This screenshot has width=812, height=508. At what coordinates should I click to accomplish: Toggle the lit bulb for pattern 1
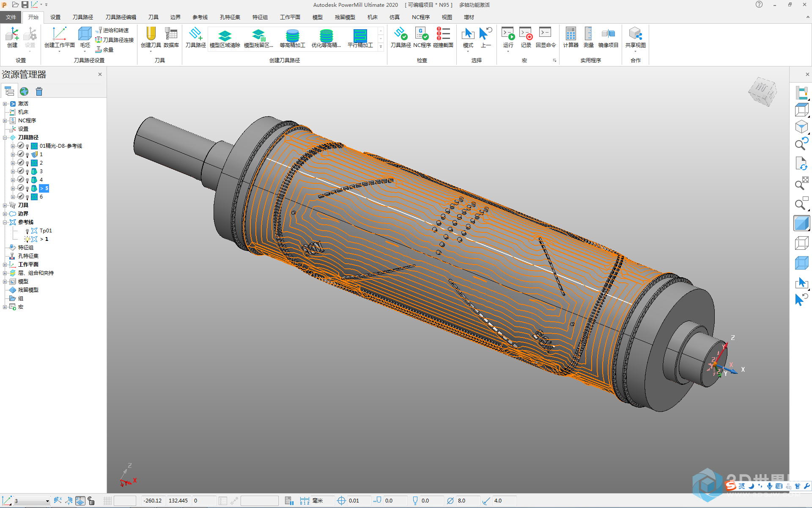[x=27, y=239]
